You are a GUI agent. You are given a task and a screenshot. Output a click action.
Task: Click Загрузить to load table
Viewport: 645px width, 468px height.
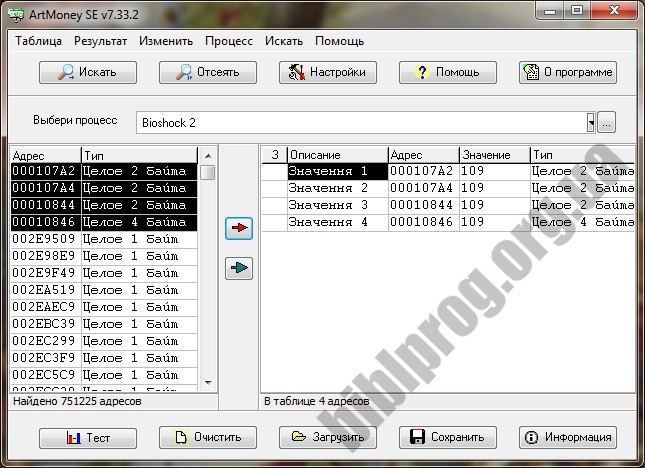click(328, 437)
